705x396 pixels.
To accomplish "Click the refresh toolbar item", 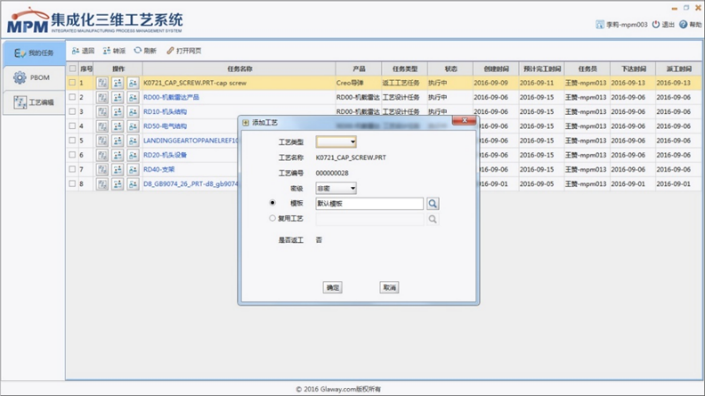I will [x=145, y=51].
